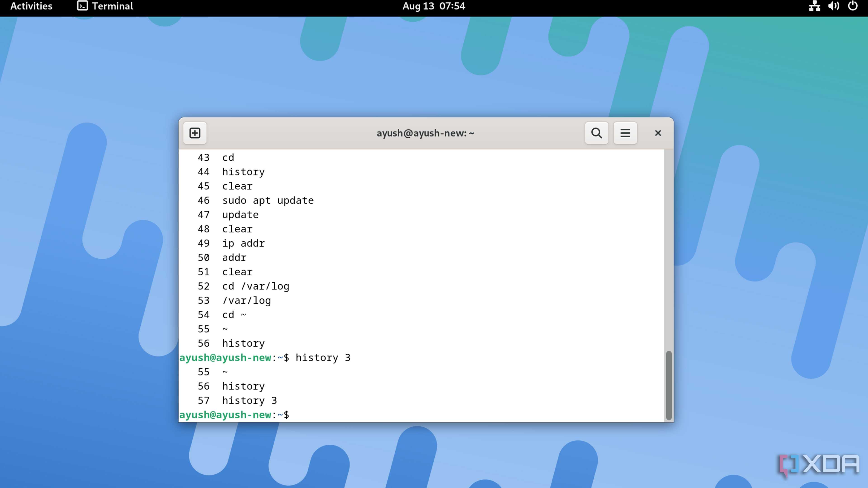Click the last output line 57 'history 3'
The width and height of the screenshot is (868, 488).
(249, 400)
